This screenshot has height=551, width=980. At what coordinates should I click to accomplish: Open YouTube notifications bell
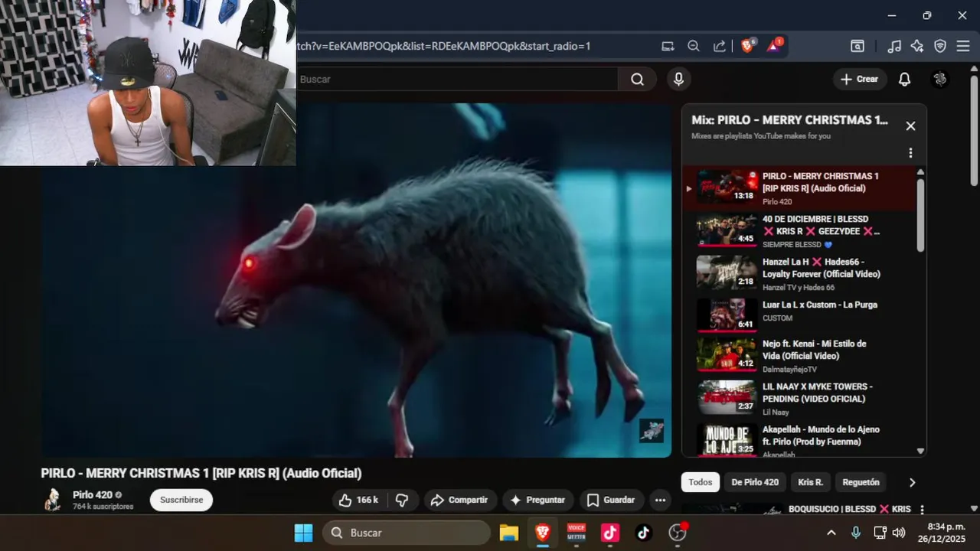[904, 79]
